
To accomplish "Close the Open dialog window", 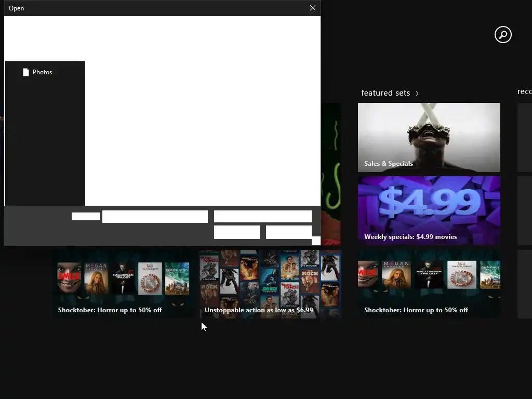I will (312, 8).
